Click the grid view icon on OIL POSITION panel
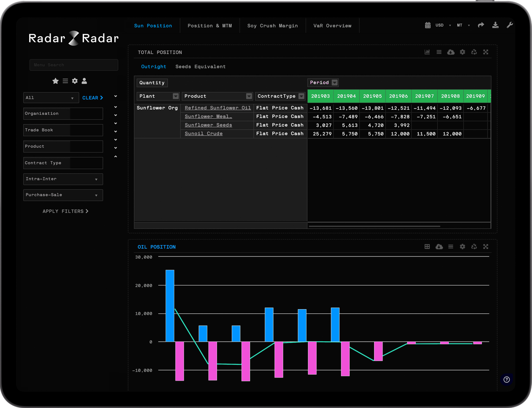532x408 pixels. pos(427,246)
